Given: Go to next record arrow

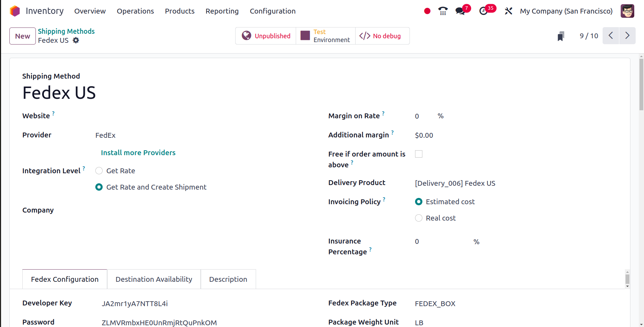Looking at the screenshot, I should pyautogui.click(x=627, y=35).
